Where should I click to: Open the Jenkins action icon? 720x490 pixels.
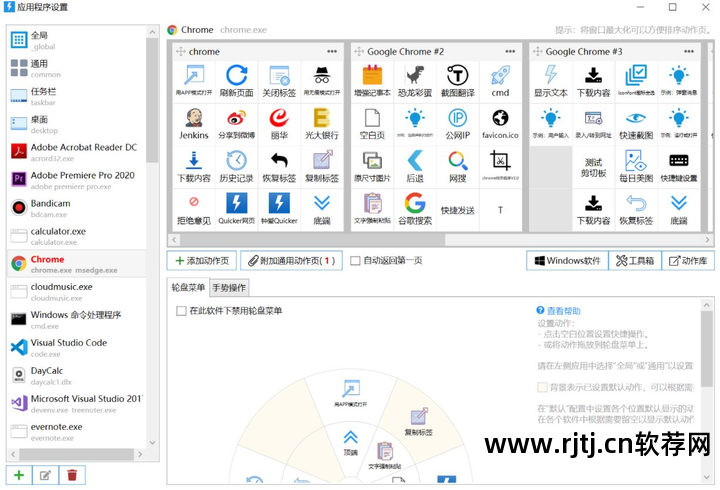[x=194, y=118]
